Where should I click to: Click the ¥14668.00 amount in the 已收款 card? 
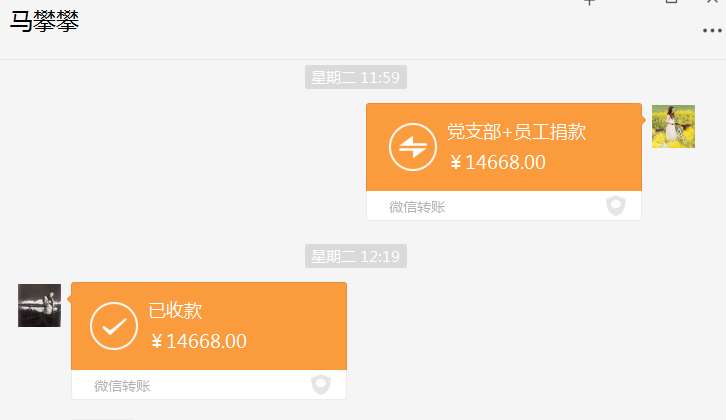tap(198, 341)
